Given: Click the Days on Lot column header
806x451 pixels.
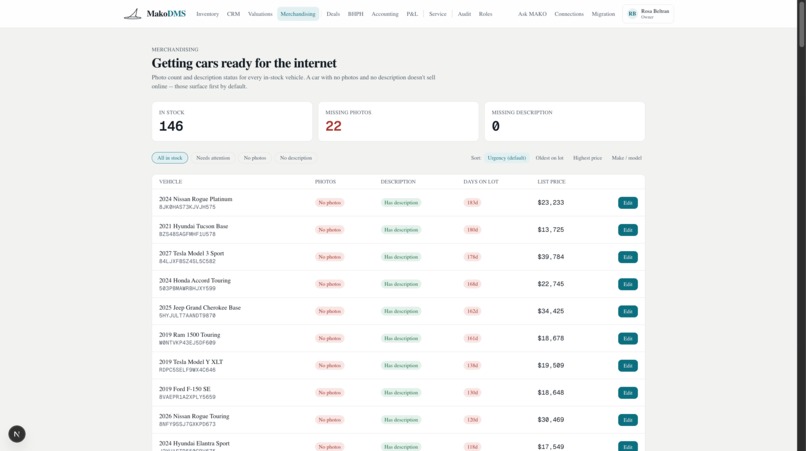Looking at the screenshot, I should 481,182.
